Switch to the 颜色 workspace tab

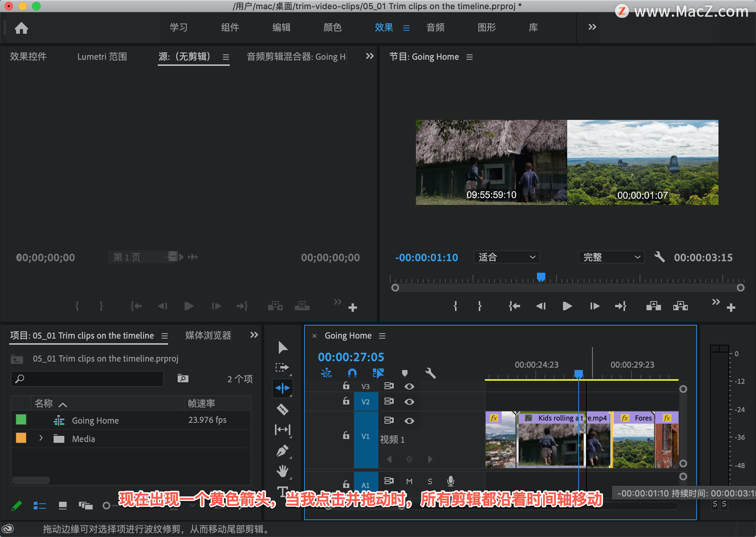coord(332,27)
